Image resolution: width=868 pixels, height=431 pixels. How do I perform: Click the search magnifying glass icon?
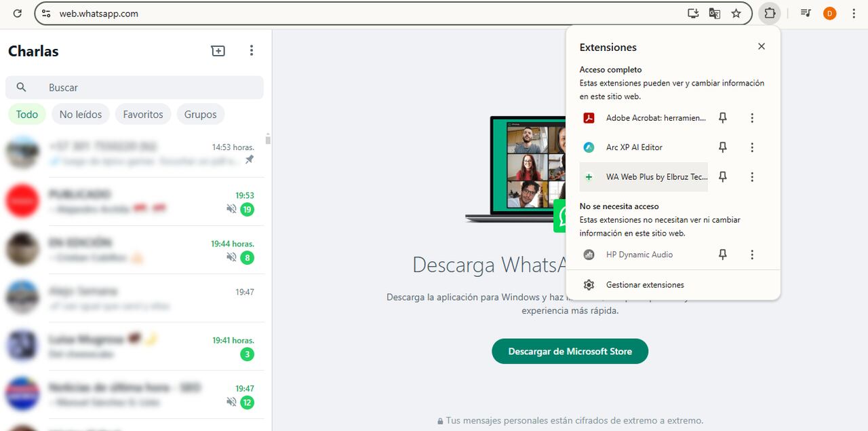(x=21, y=87)
